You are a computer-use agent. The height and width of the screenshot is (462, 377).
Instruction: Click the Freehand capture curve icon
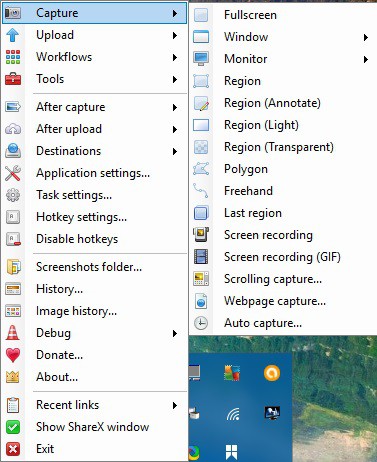click(x=201, y=191)
